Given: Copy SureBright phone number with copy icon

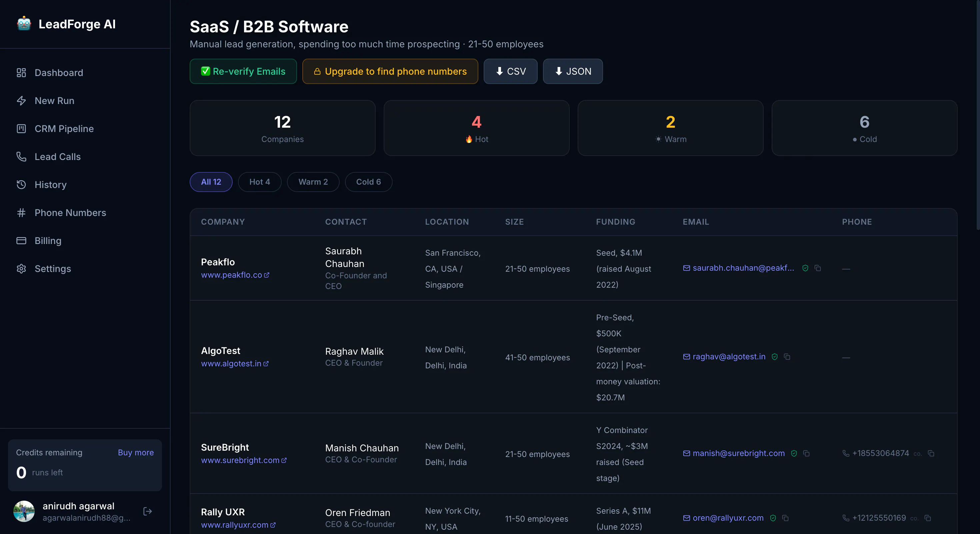Looking at the screenshot, I should 931,453.
